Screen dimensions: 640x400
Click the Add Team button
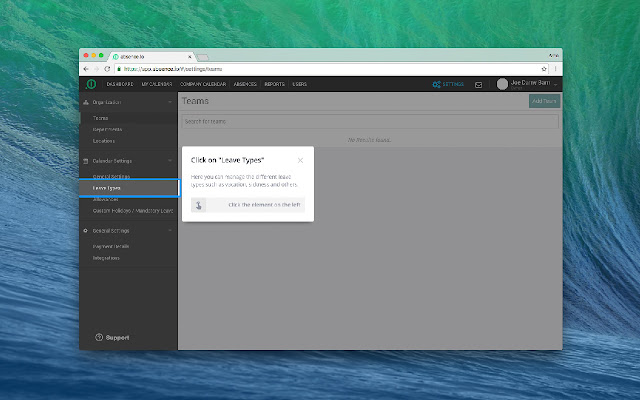point(544,101)
